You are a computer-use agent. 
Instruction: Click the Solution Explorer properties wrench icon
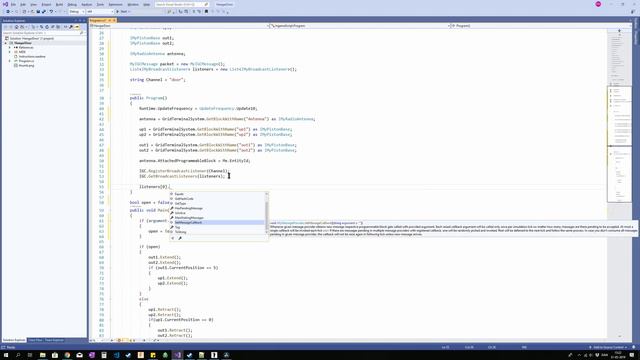point(71,27)
